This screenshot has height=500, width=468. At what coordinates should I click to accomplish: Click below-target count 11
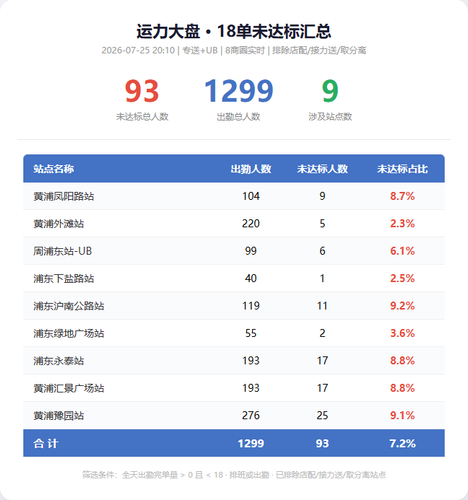click(x=322, y=306)
